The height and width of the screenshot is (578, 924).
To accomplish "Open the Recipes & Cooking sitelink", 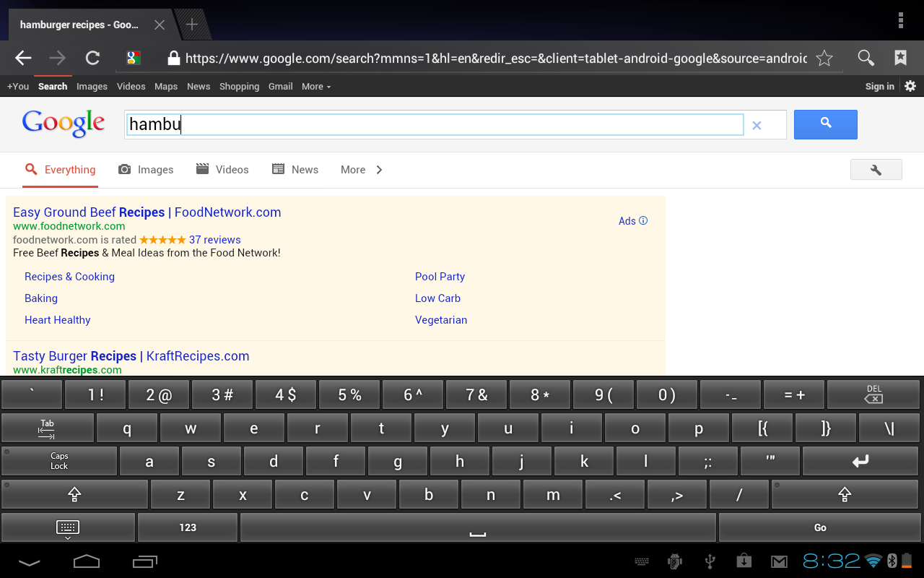I will (x=69, y=277).
